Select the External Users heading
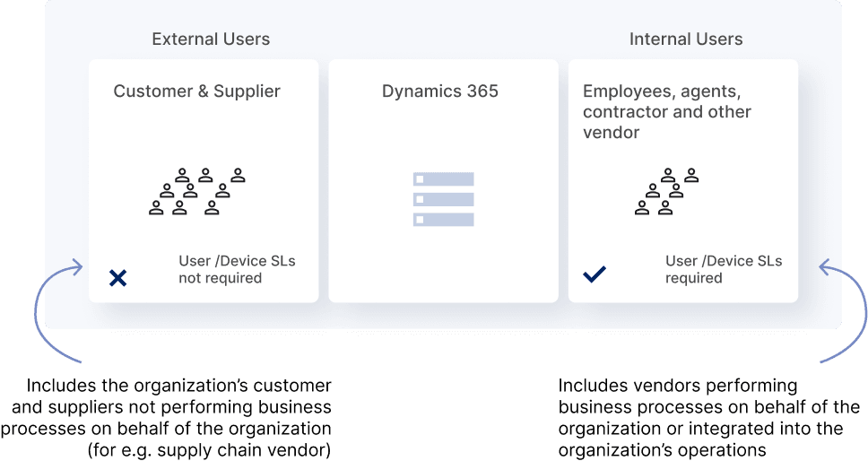This screenshot has width=868, height=461. point(211,39)
